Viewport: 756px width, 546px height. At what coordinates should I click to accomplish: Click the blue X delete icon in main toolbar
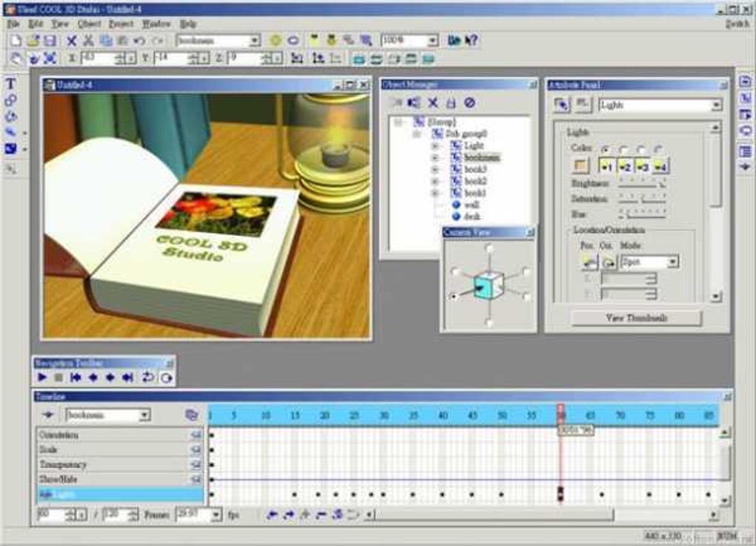71,41
